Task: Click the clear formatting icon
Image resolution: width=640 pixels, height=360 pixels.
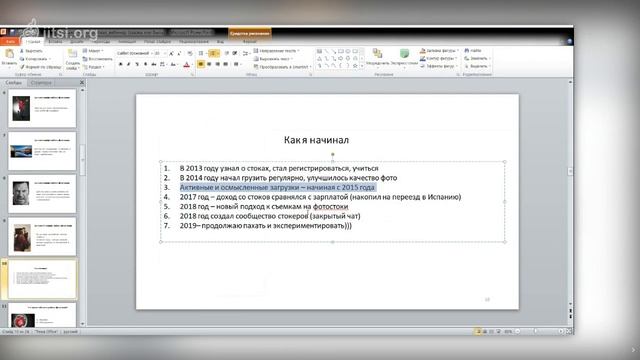Action: coord(190,53)
